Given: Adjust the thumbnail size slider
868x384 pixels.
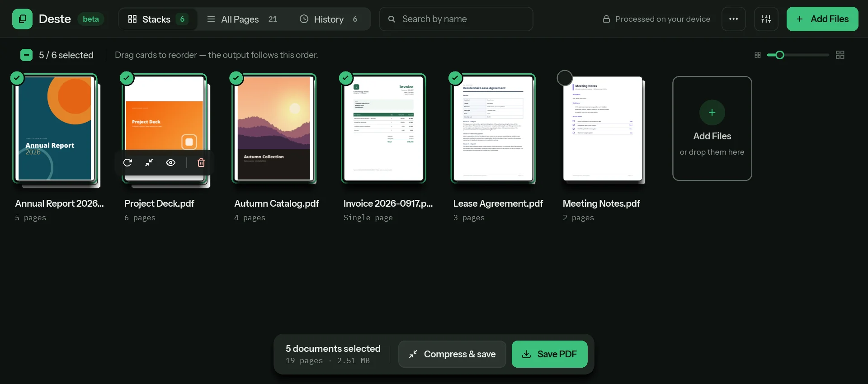Looking at the screenshot, I should tap(798, 55).
